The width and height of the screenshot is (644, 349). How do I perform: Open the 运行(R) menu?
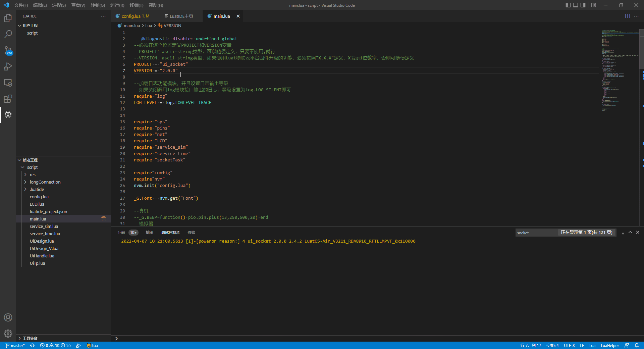pos(117,5)
